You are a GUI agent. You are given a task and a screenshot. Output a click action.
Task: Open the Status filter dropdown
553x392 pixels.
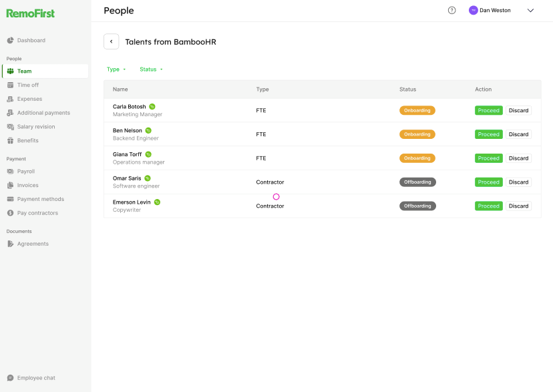tap(151, 69)
